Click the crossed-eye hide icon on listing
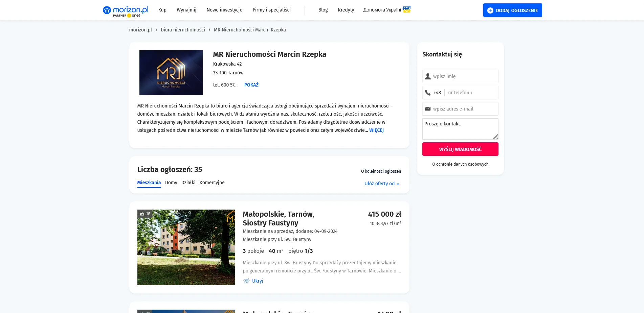Image resolution: width=644 pixels, height=313 pixels. 246,281
